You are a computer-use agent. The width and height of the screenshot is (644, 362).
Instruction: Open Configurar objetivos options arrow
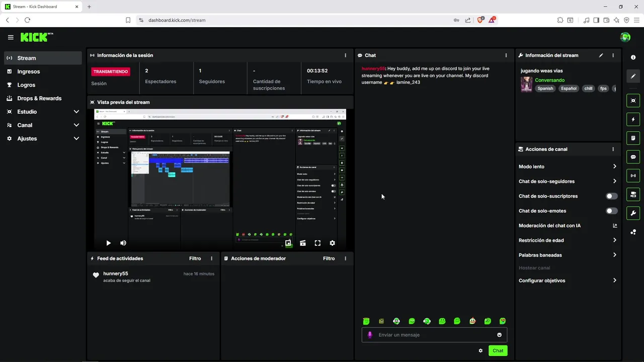(614, 281)
